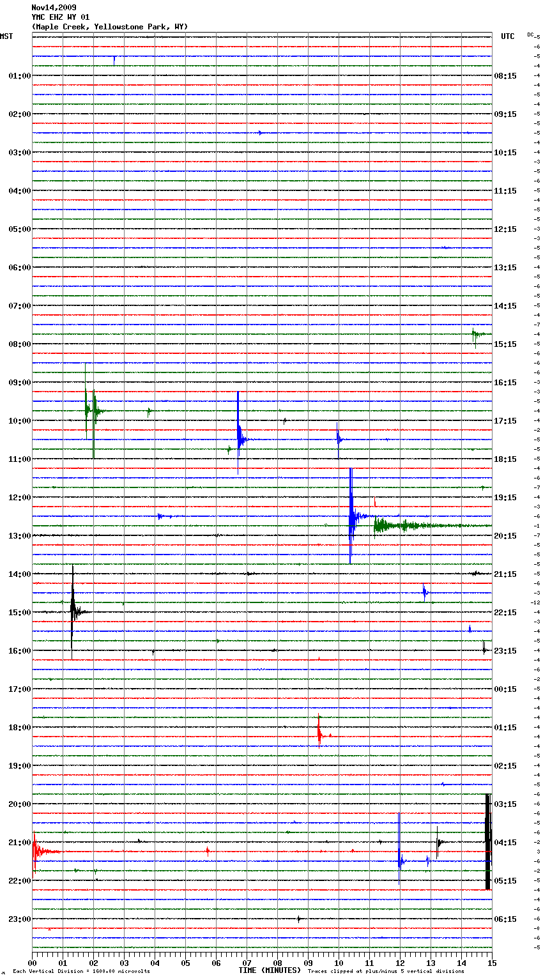Select the 01:15 UTC row label
This screenshot has width=543, height=980.
505,728
